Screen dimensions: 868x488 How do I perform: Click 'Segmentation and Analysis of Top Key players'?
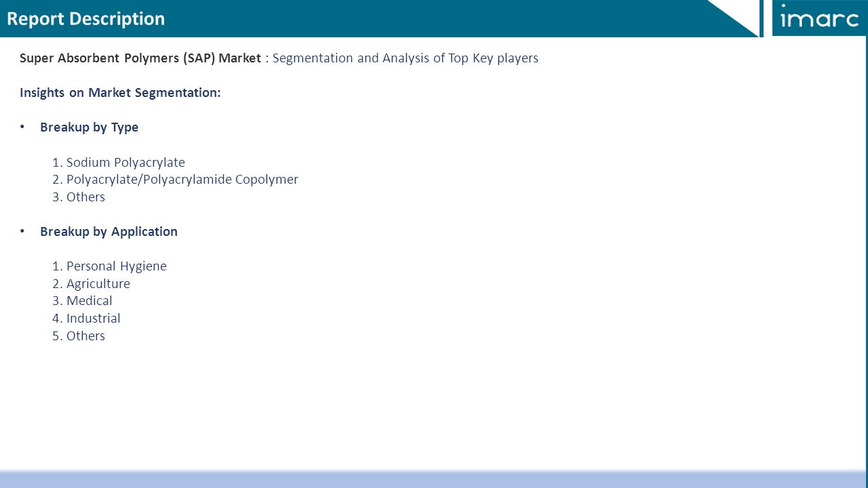click(406, 58)
